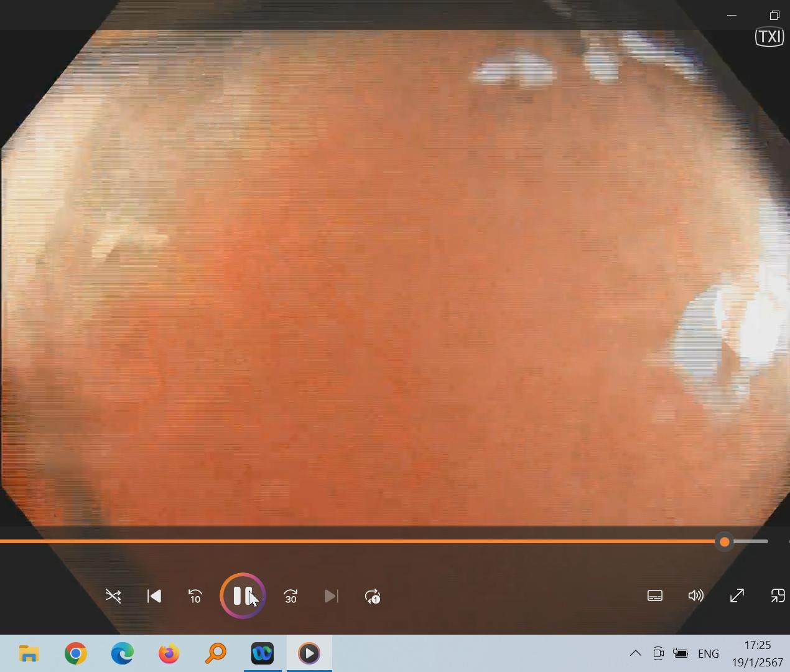
Task: Open File Explorer from the taskbar
Action: [x=29, y=653]
